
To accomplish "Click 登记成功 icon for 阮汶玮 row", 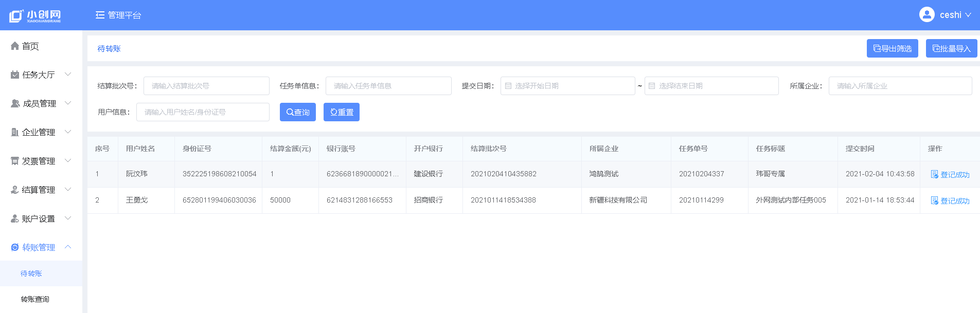I will [934, 175].
